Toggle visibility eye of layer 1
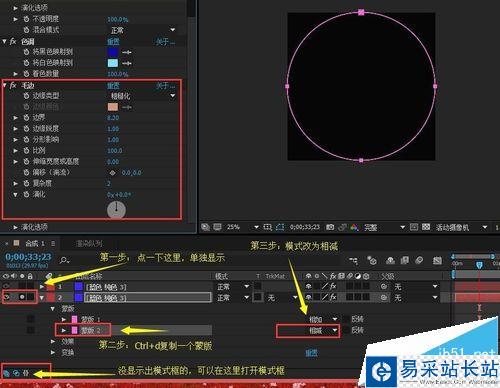This screenshot has width=500, height=388. (x=6, y=286)
